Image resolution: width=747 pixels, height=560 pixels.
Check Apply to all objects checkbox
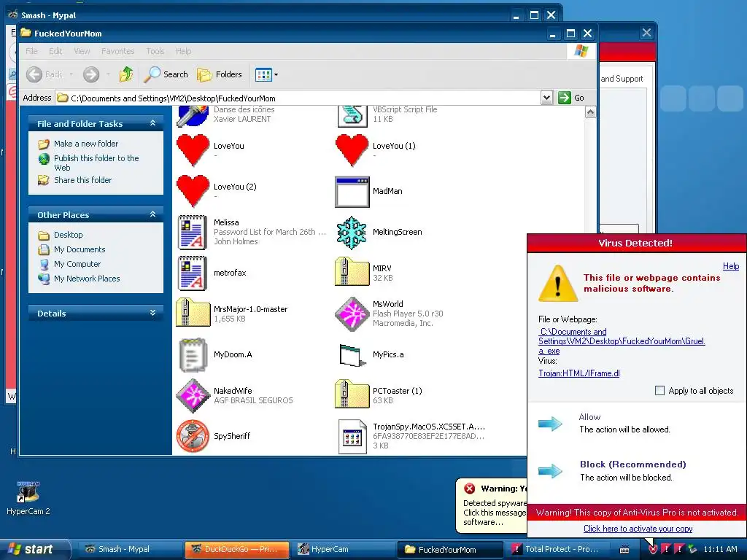tap(659, 391)
